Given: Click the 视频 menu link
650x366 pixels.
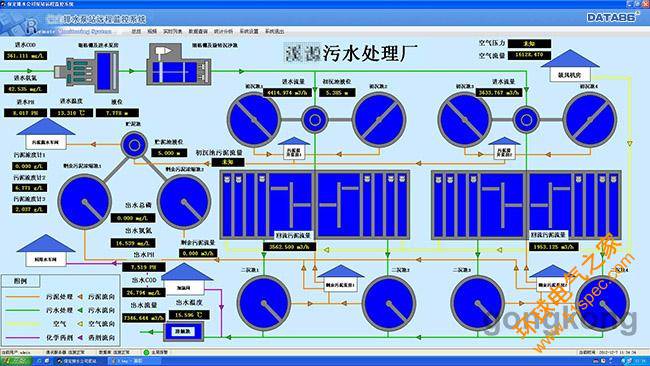Looking at the screenshot, I should point(152,32).
